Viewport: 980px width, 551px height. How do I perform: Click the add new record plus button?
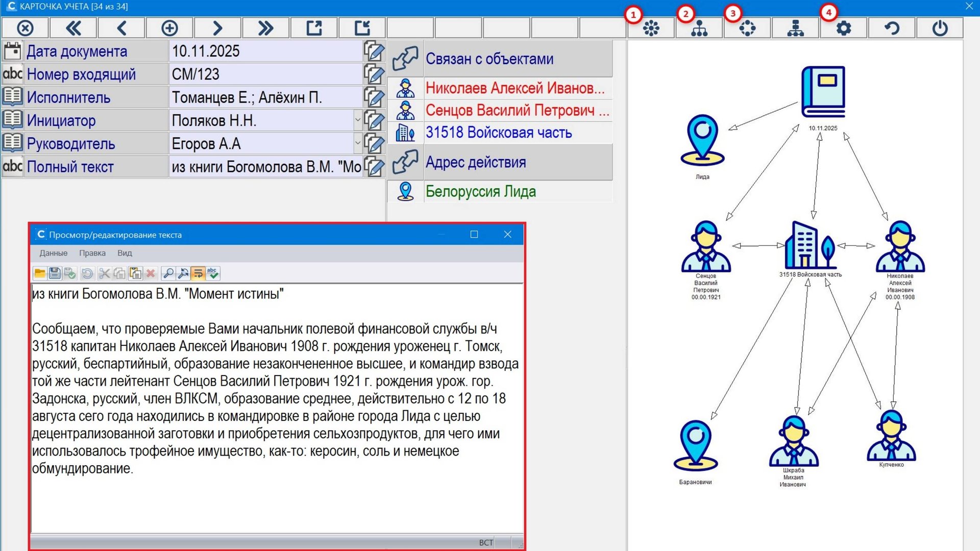169,28
